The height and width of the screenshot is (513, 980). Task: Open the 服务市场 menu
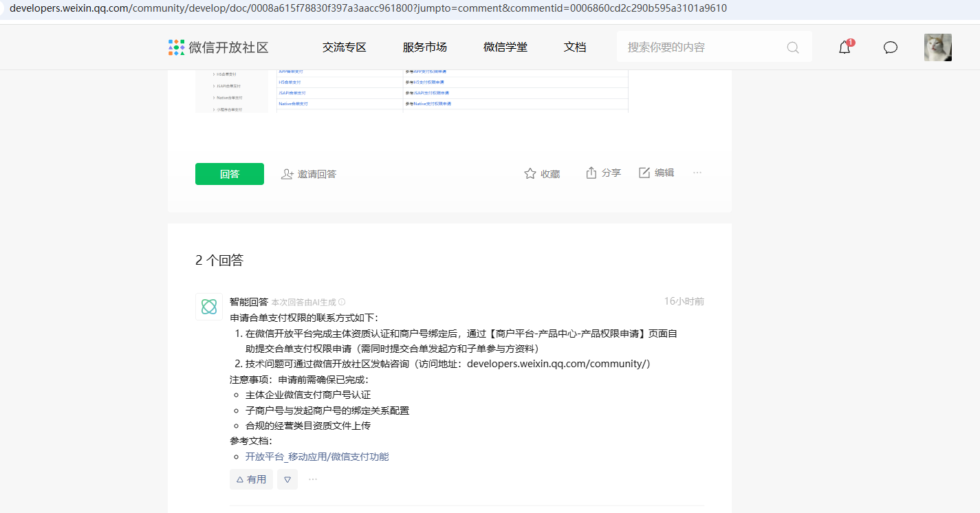click(x=425, y=47)
